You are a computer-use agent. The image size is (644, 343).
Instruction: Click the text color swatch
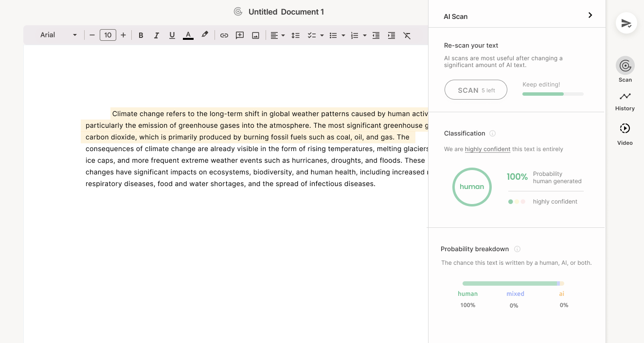[x=188, y=35]
